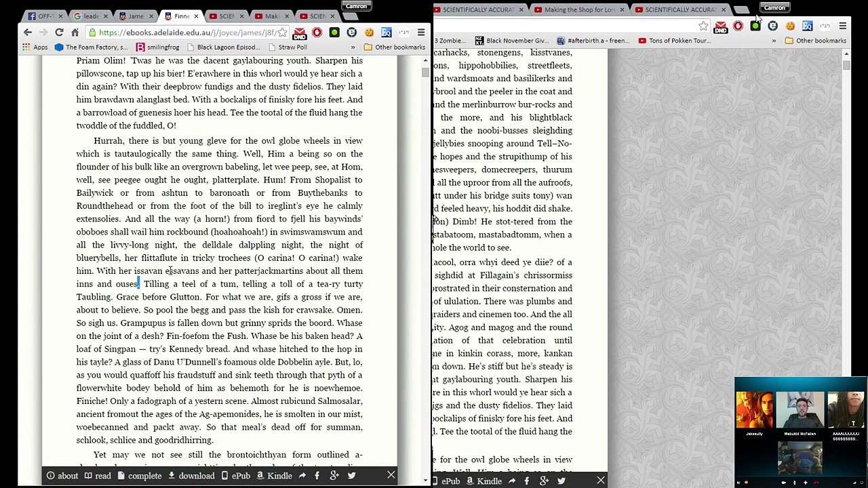Open Apps shortcut in left bookmarks bar
This screenshot has width=868, height=488.
35,47
